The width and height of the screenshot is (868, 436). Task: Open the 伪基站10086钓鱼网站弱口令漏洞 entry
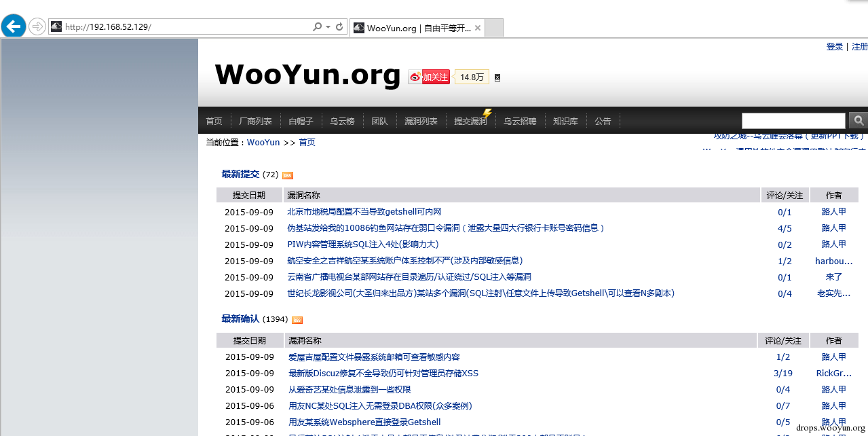(446, 228)
